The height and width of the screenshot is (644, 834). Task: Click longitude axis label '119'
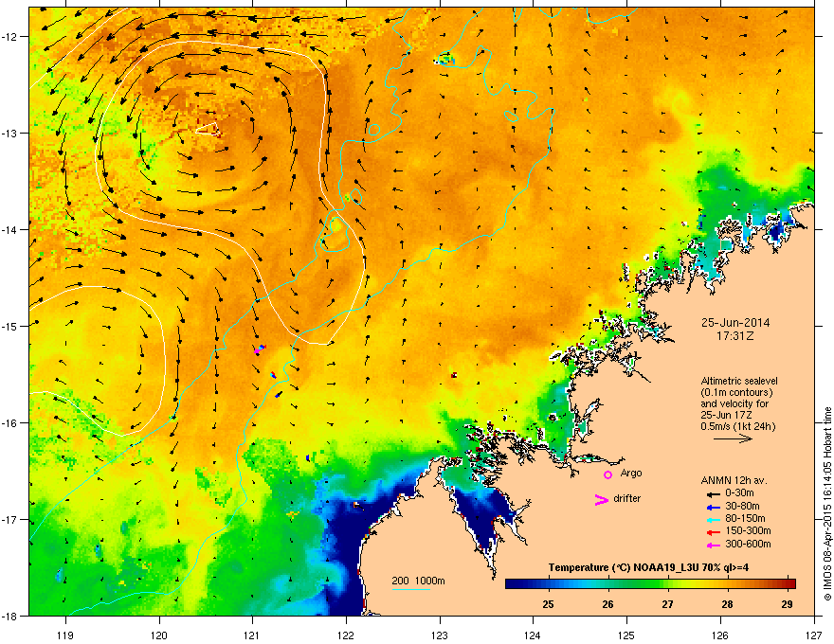[x=65, y=635]
